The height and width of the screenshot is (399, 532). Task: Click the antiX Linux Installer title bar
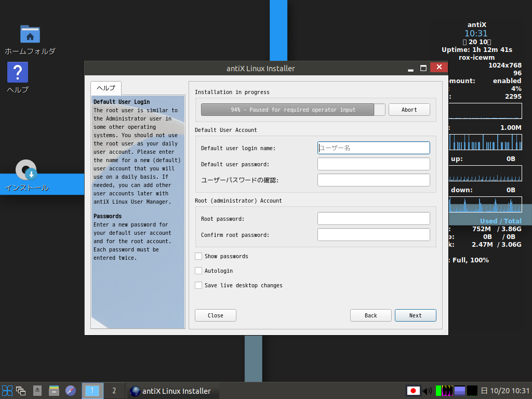261,68
